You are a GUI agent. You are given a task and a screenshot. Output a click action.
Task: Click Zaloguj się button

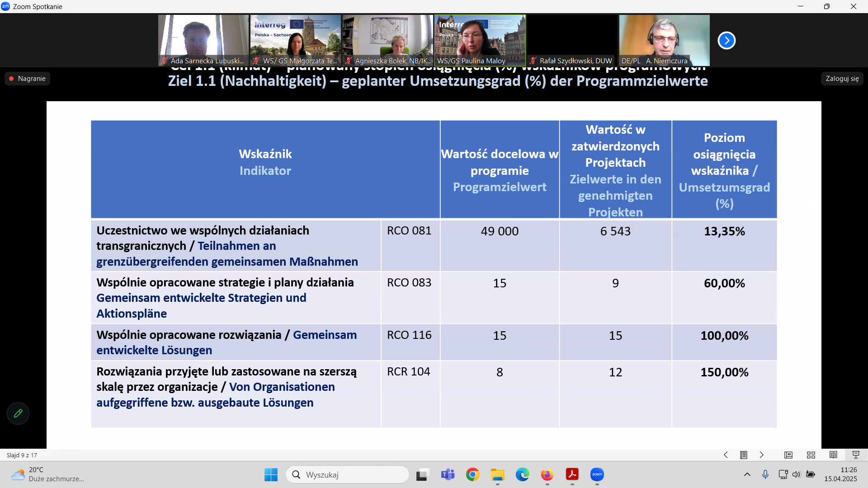click(842, 78)
